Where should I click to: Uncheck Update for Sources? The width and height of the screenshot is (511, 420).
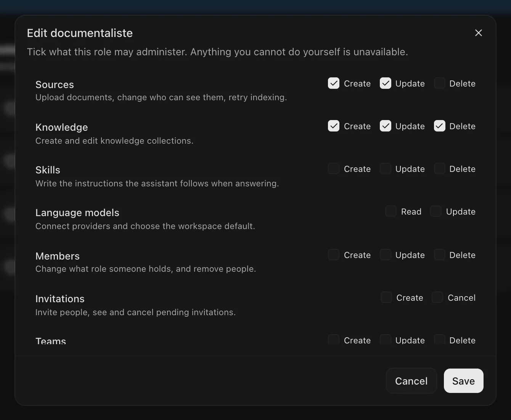[x=386, y=83]
